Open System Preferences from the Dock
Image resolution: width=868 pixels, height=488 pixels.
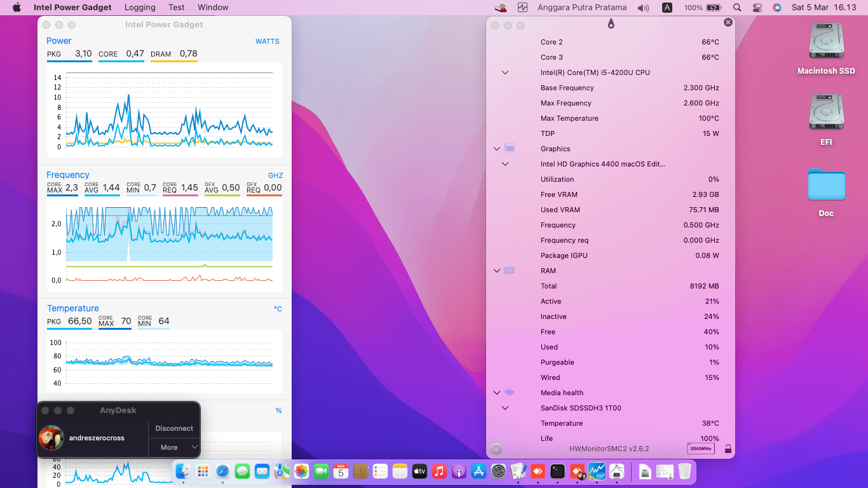pos(498,471)
